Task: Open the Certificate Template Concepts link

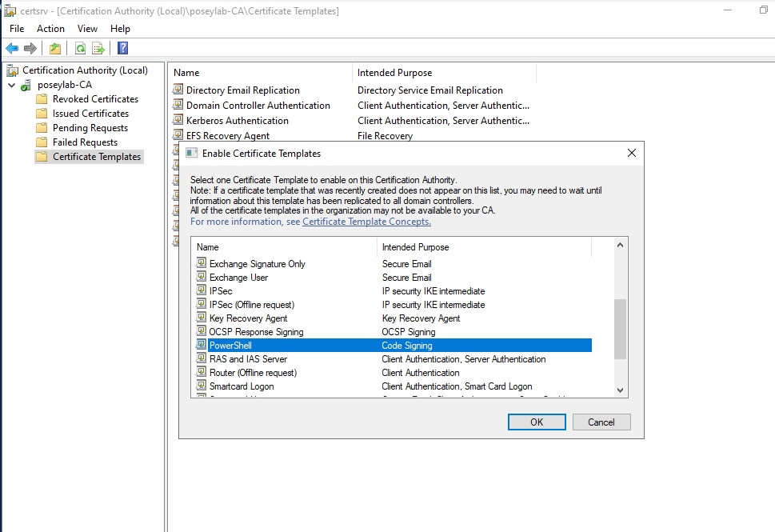Action: click(366, 222)
